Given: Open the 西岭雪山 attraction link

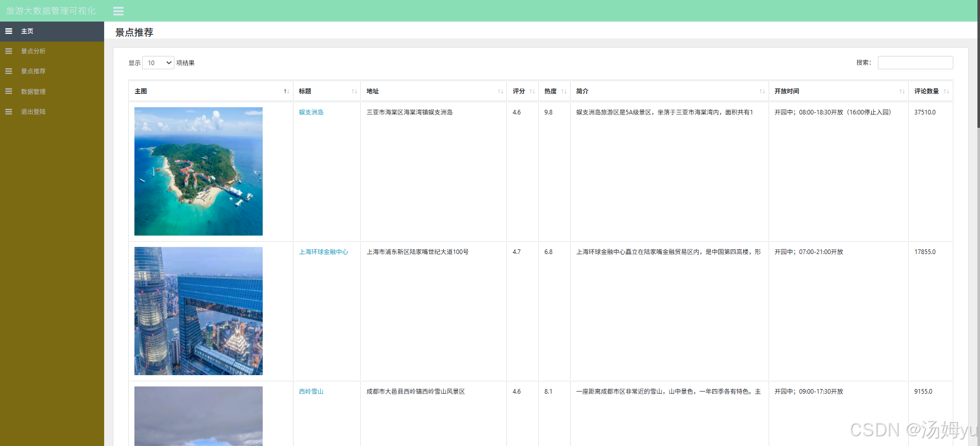Looking at the screenshot, I should (311, 392).
